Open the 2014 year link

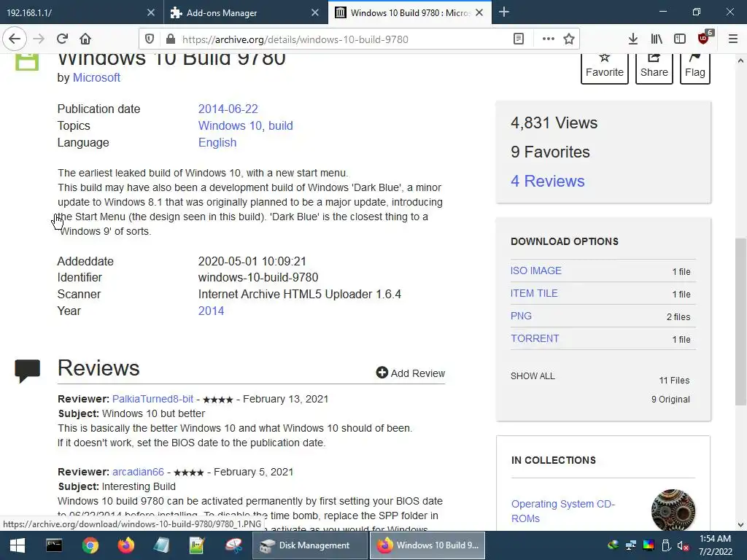tap(211, 311)
